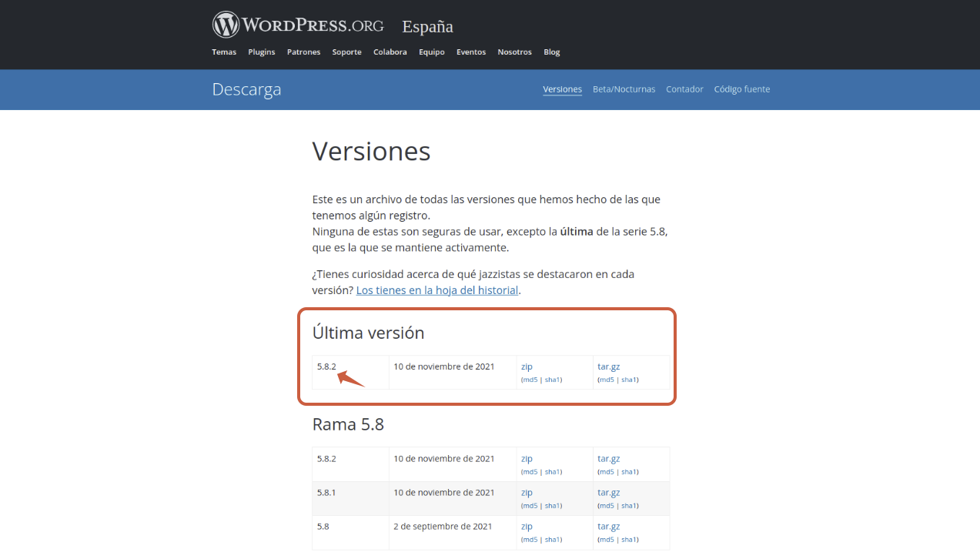
Task: Open the Código fuente tab
Action: point(741,89)
